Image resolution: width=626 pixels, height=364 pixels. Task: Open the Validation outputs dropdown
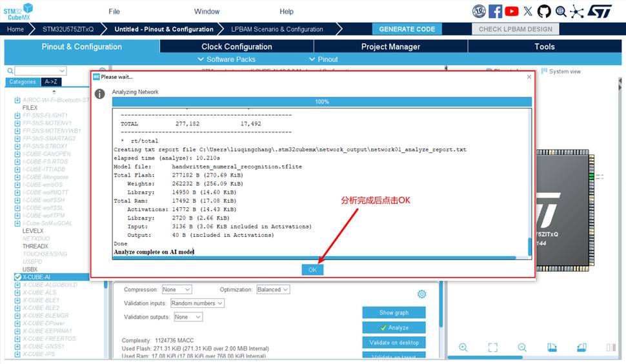click(x=188, y=316)
